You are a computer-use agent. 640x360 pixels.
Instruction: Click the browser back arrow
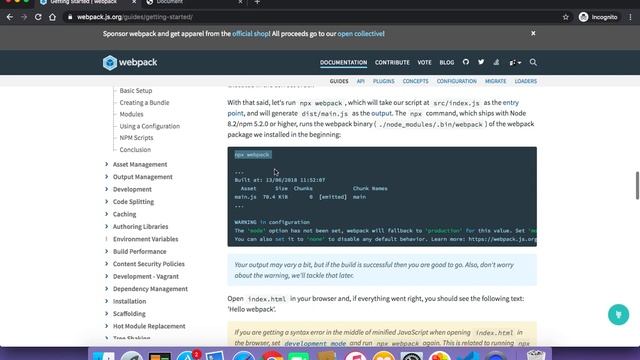(x=10, y=17)
